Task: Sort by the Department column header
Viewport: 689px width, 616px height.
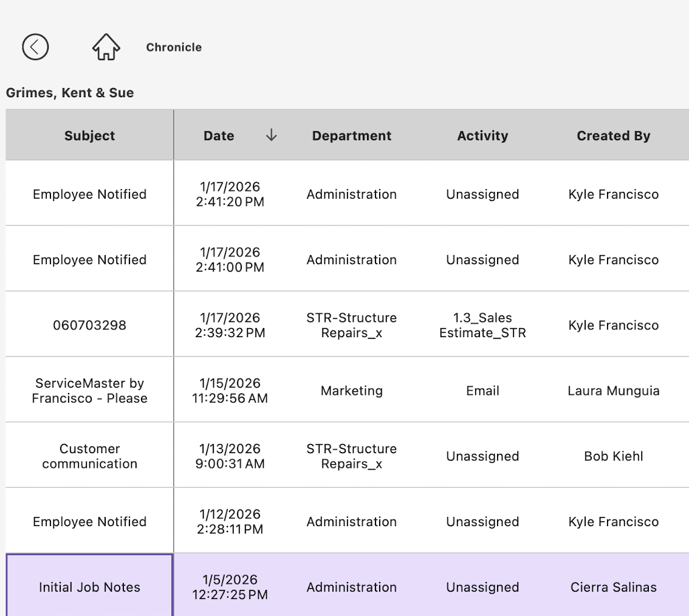Action: click(x=352, y=136)
